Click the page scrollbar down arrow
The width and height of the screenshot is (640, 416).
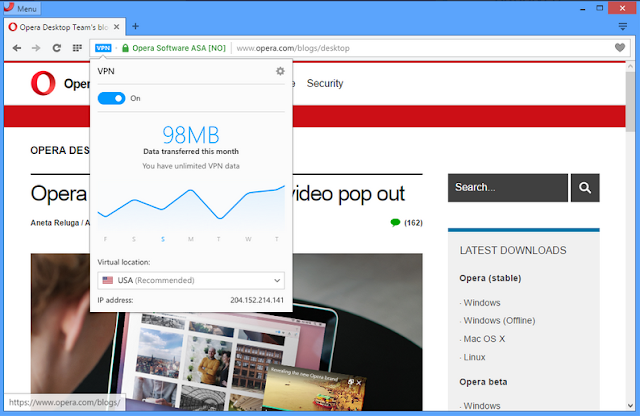click(630, 406)
